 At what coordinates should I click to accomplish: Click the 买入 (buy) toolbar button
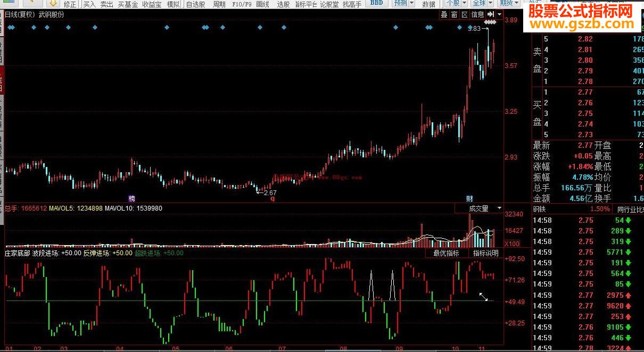point(89,4)
